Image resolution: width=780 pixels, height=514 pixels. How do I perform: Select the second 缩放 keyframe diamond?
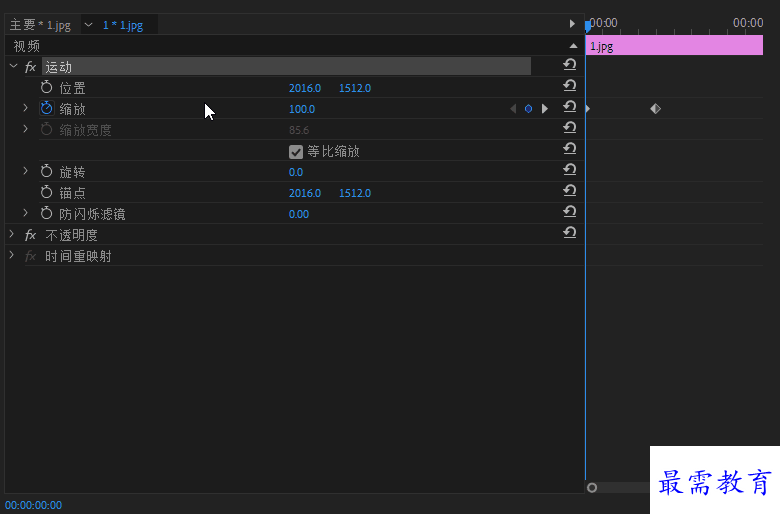click(x=655, y=108)
